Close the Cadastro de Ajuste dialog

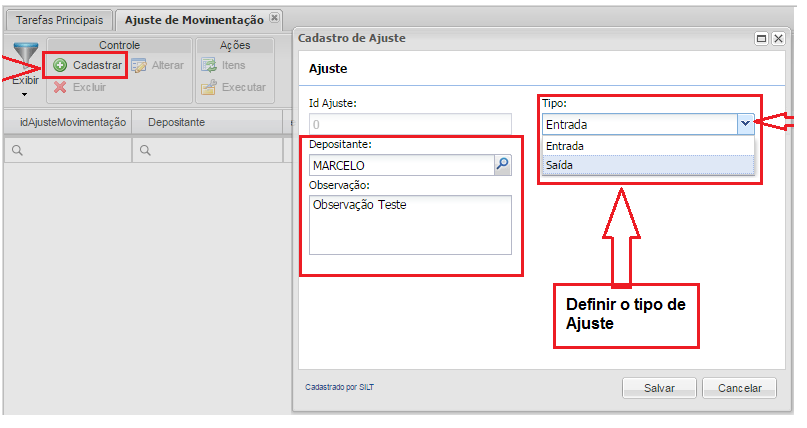[777, 39]
